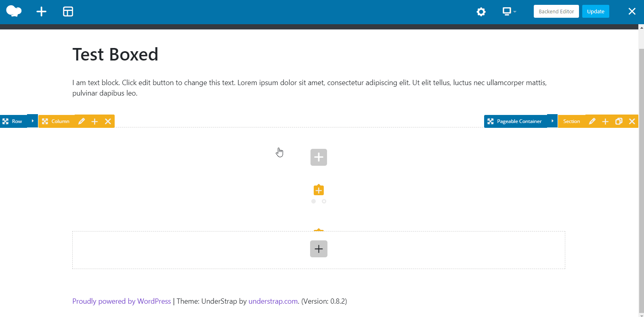644x317 pixels.
Task: Click the Section edit pencil icon
Action: tap(592, 121)
